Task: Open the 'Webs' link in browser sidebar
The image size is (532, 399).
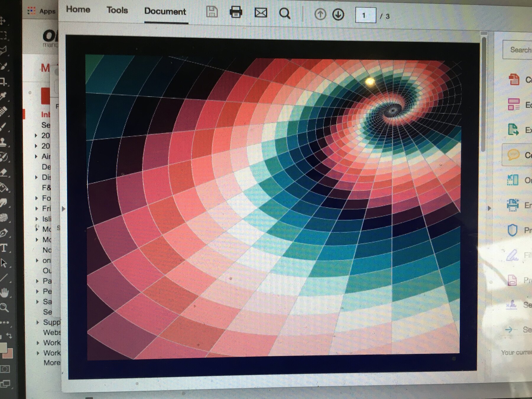Action: pos(52,332)
